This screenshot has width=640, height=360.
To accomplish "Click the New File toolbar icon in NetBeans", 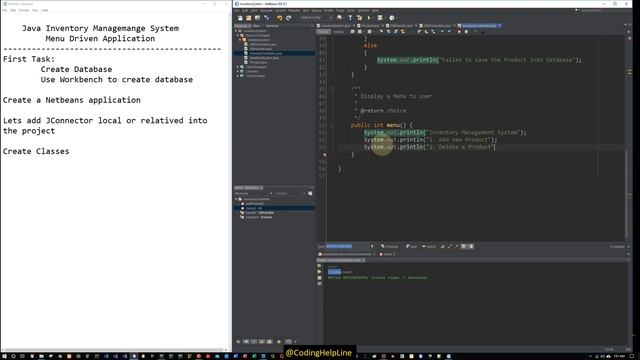I will pos(240,18).
